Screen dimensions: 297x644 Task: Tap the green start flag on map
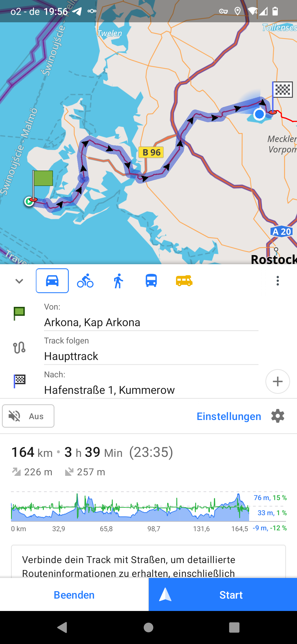click(43, 178)
